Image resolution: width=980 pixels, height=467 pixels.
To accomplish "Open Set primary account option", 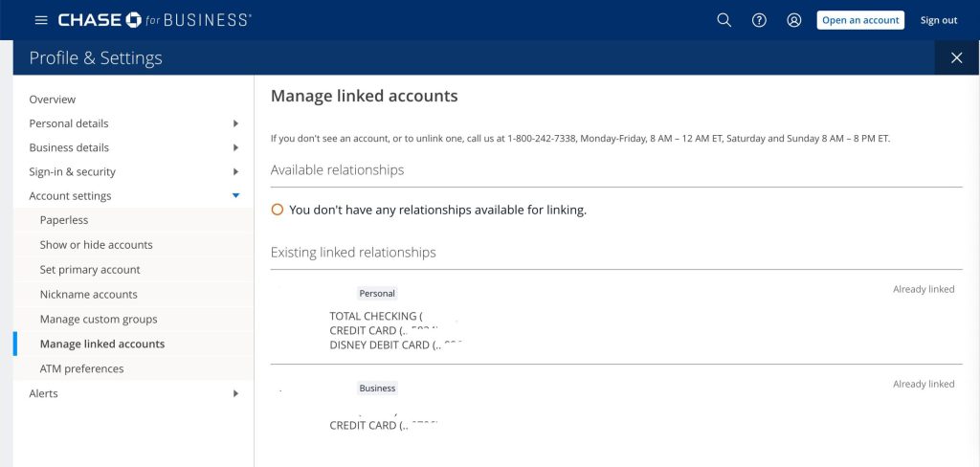I will 90,270.
